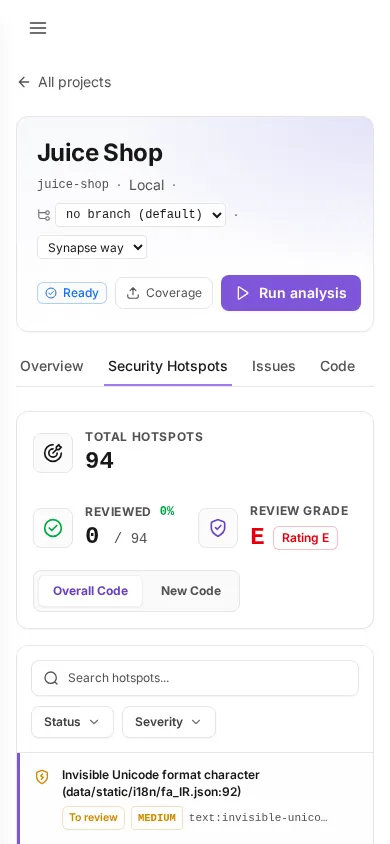Go to the Code tab

pyautogui.click(x=337, y=366)
